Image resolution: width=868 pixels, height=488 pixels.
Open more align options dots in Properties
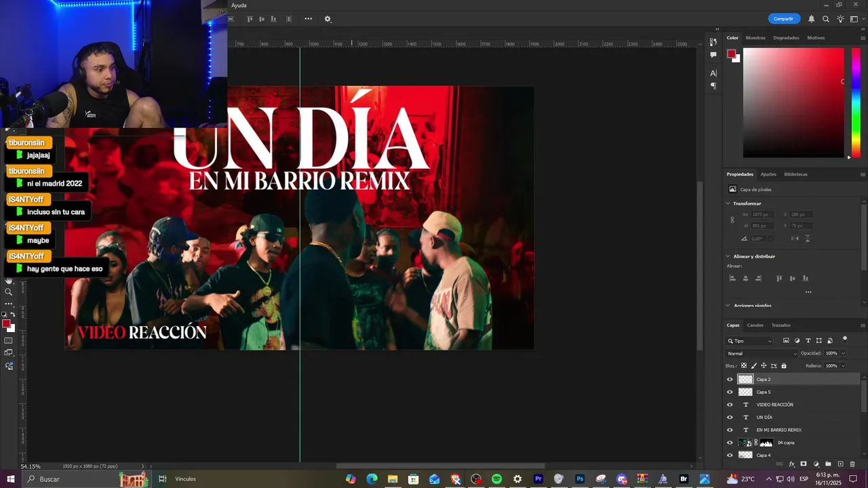pos(808,292)
